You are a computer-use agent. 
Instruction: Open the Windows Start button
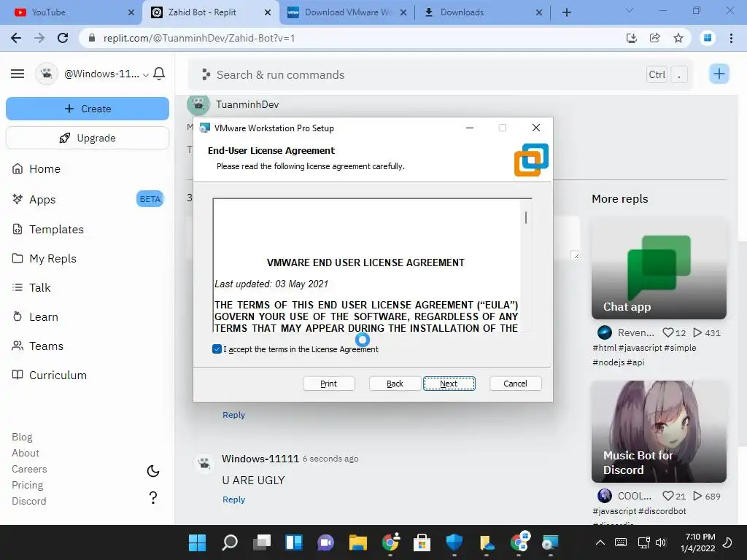pyautogui.click(x=197, y=542)
